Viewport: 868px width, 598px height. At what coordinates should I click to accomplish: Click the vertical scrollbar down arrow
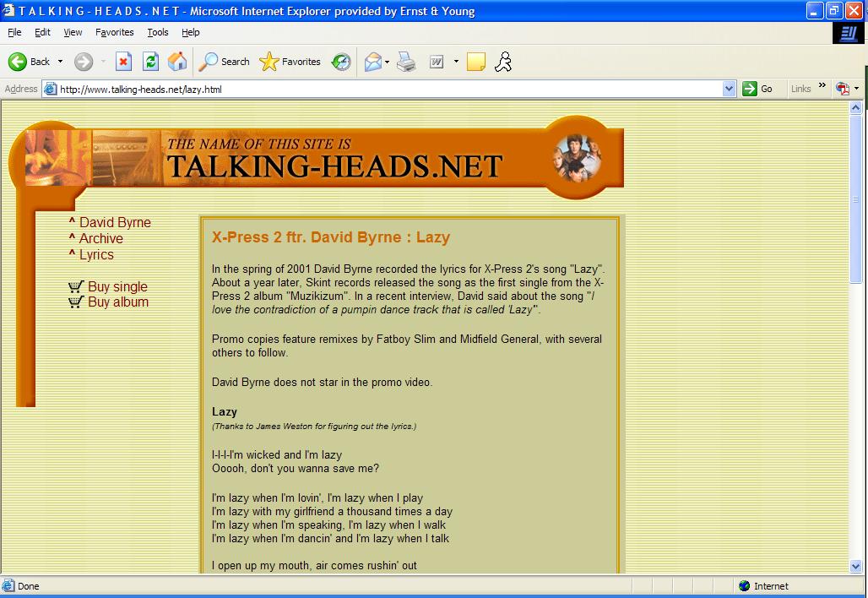855,567
